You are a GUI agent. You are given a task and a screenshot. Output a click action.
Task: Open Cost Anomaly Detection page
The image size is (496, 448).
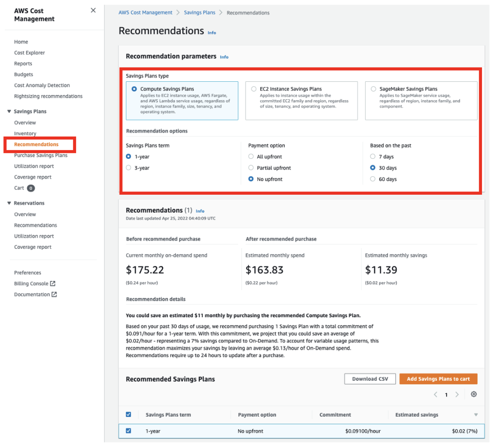42,85
